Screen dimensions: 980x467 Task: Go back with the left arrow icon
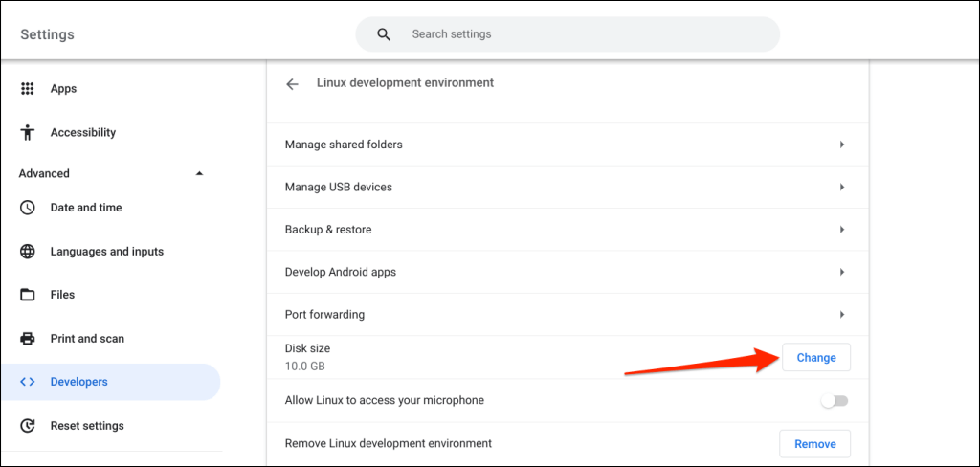click(293, 83)
